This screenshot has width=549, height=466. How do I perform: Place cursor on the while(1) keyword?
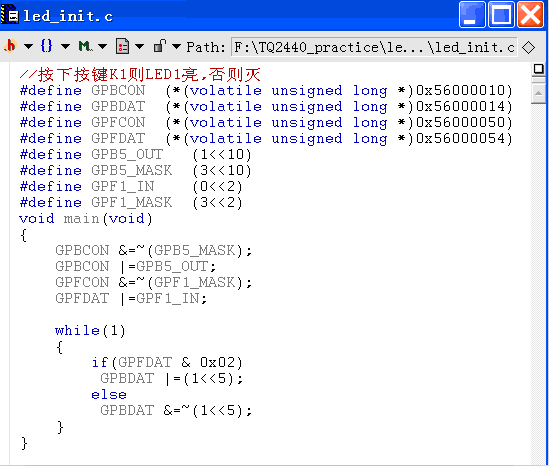pos(77,330)
